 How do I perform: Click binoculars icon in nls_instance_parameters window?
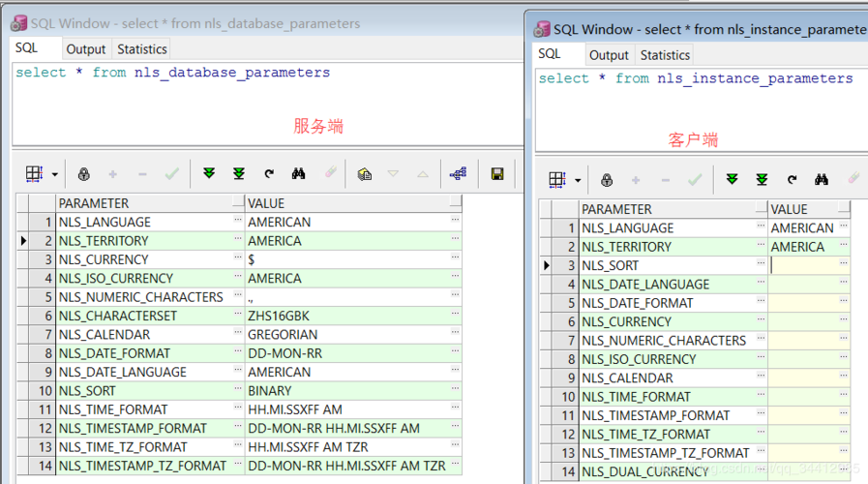click(822, 180)
